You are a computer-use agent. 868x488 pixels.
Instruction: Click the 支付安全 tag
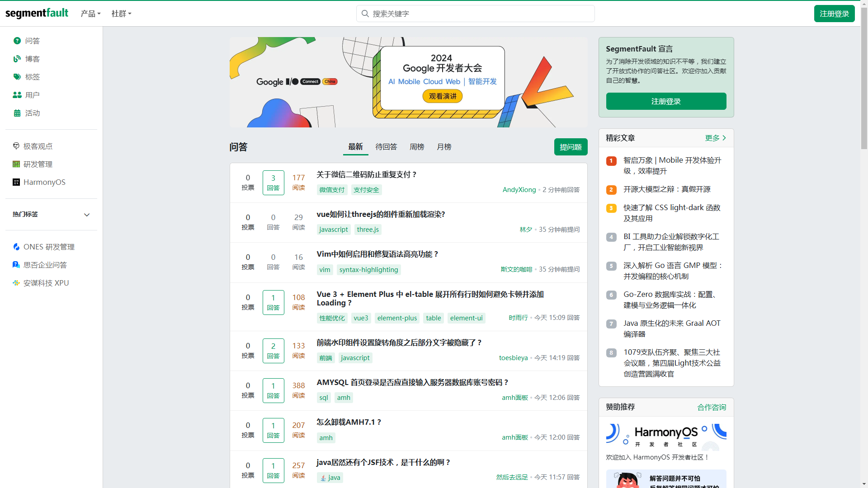pyautogui.click(x=366, y=190)
